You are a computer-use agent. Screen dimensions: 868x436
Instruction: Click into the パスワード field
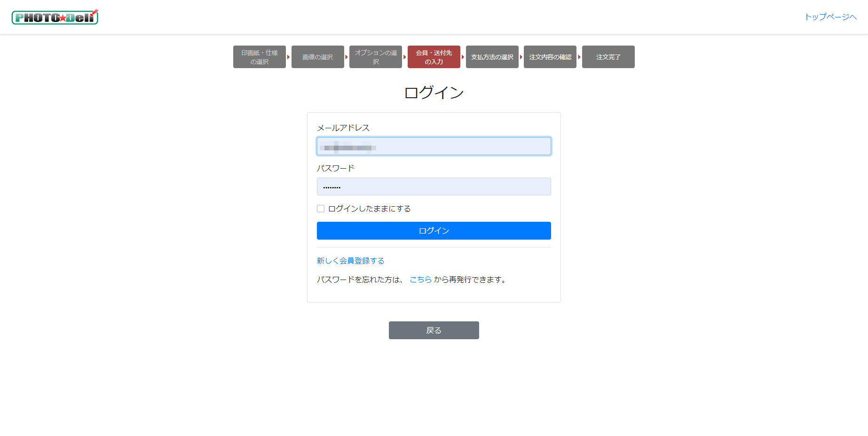434,187
